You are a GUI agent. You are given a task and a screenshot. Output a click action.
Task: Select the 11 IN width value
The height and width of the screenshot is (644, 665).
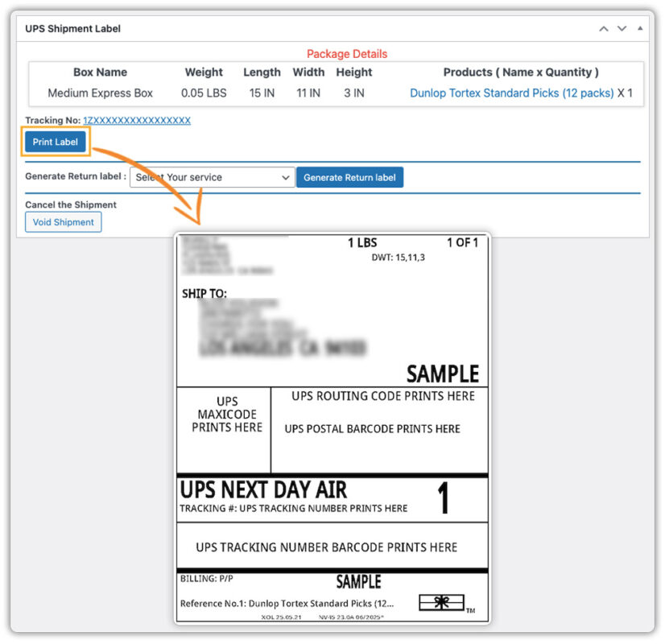pyautogui.click(x=308, y=93)
